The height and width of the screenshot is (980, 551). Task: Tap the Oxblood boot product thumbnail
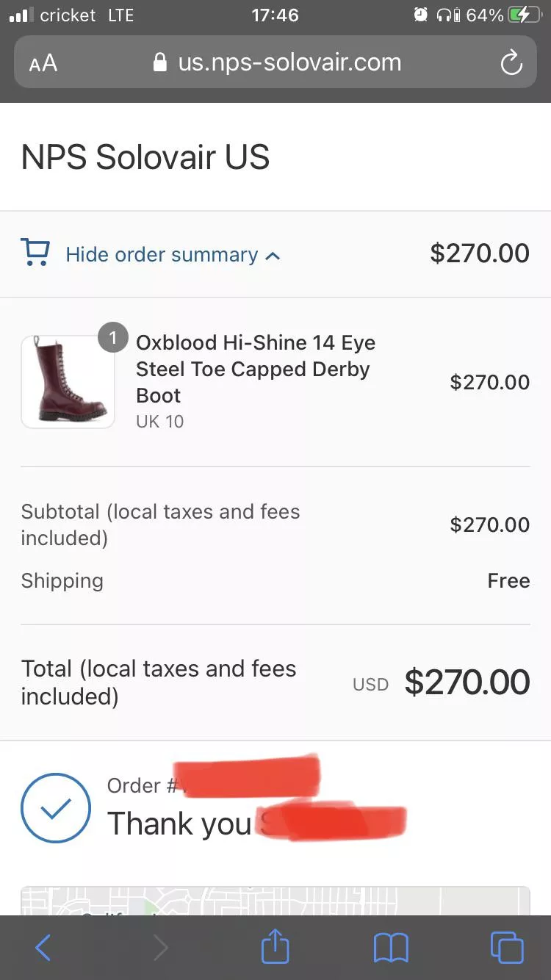pyautogui.click(x=68, y=382)
